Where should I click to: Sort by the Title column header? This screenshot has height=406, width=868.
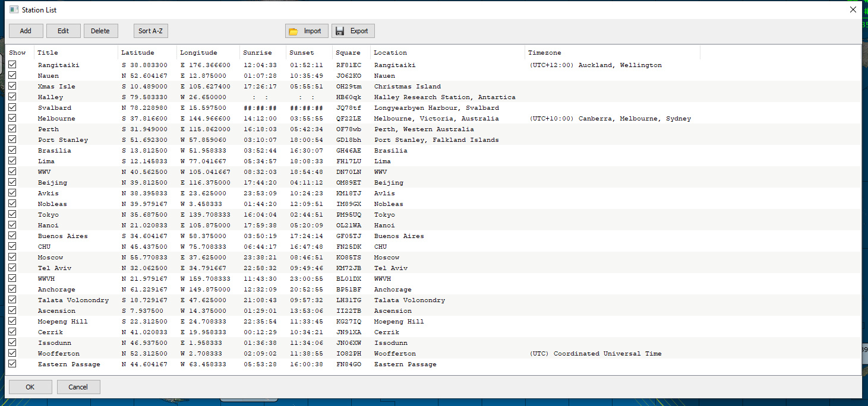[75, 52]
